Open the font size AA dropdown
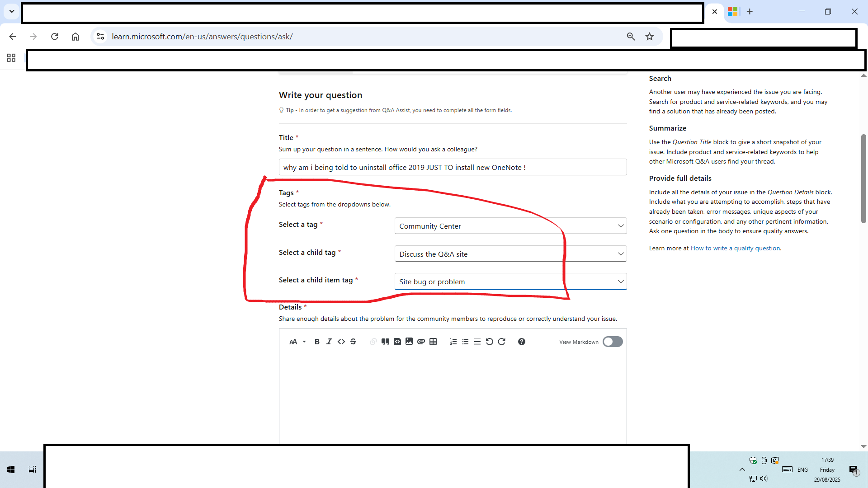Viewport: 868px width, 488px height. pos(297,342)
